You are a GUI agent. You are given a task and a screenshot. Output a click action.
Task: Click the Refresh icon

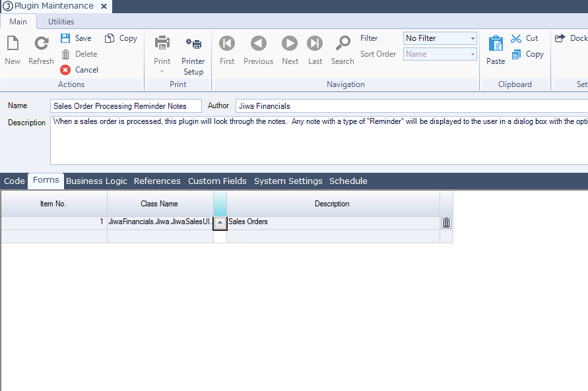point(41,44)
